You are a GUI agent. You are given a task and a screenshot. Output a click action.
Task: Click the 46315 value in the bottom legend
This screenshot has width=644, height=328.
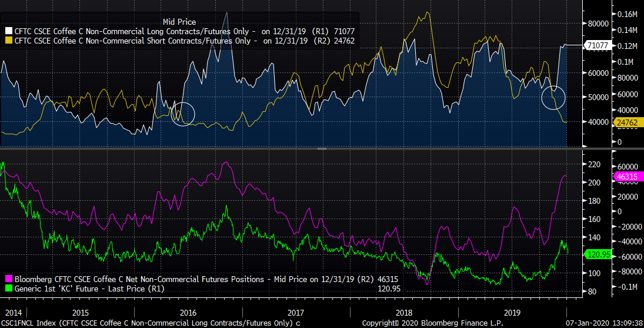coord(388,279)
